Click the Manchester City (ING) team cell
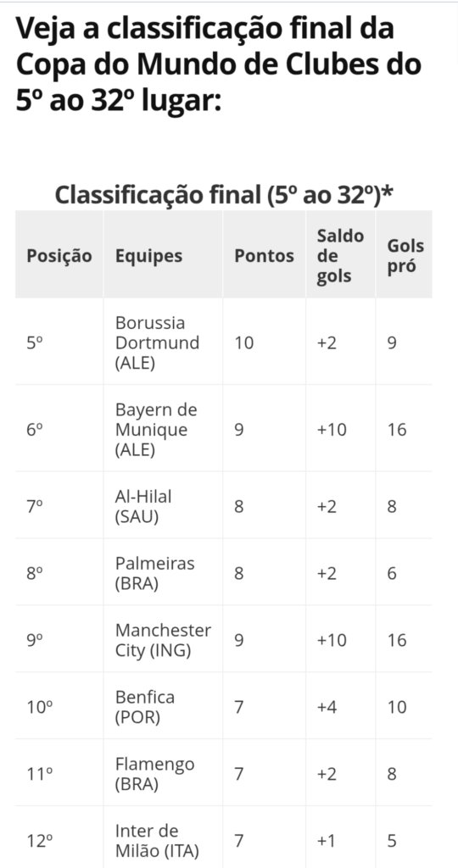The width and height of the screenshot is (458, 868). [163, 641]
